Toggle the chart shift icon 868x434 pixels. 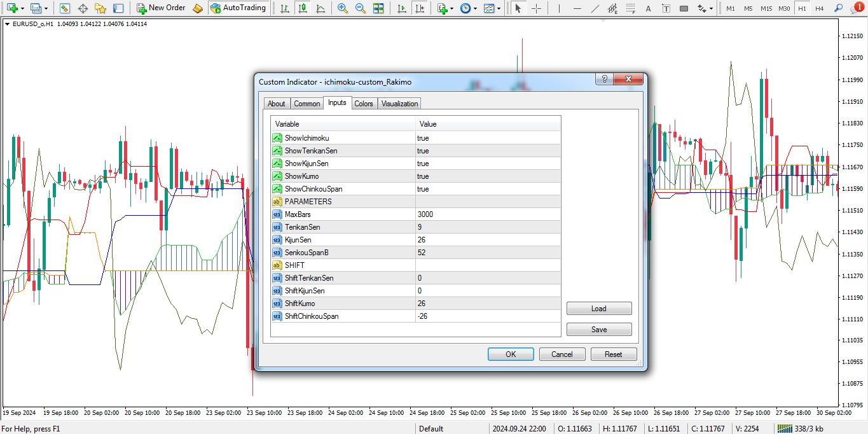419,8
